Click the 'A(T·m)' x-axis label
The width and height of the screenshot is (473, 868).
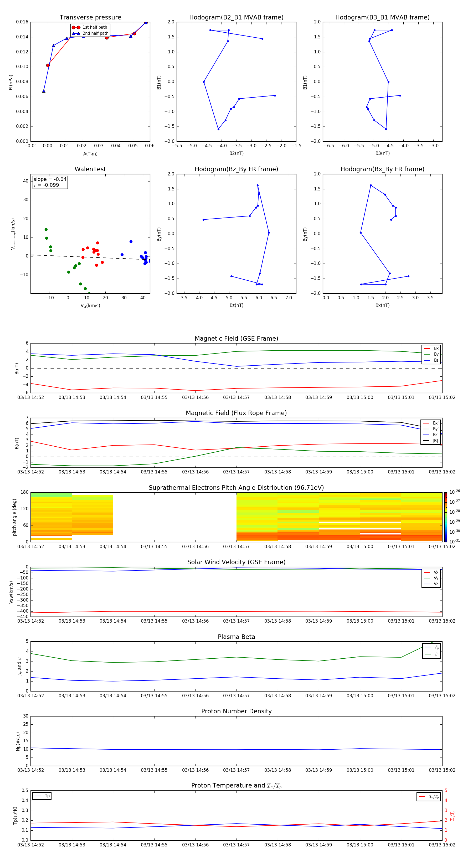point(90,154)
